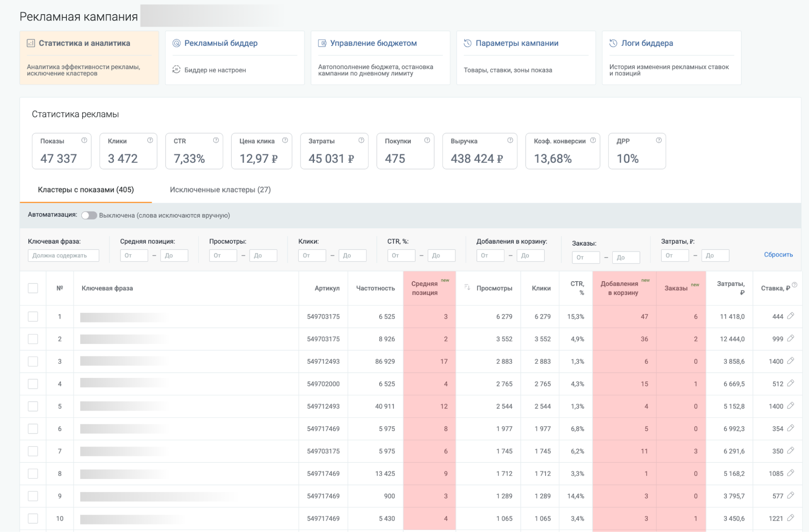Switch to Кластеры с показами tab
Image resolution: width=809 pixels, height=532 pixels.
pyautogui.click(x=86, y=190)
